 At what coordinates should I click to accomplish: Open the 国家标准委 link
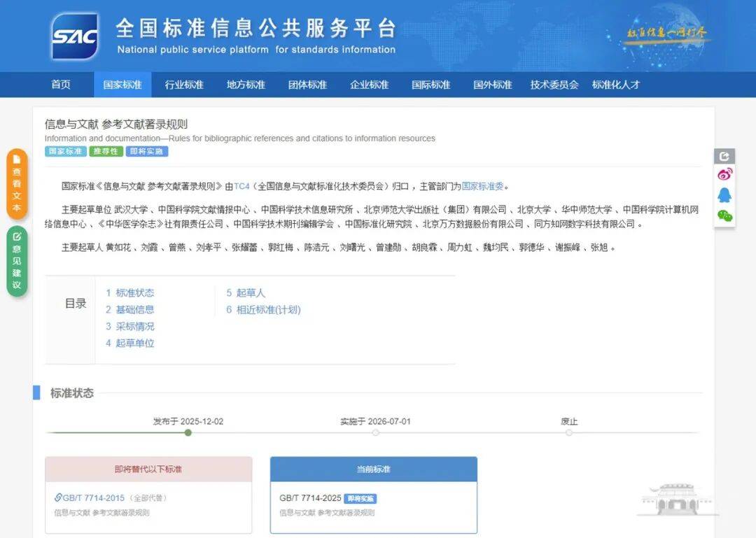[x=482, y=187]
